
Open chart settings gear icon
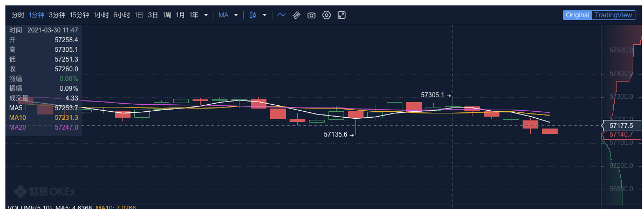coord(326,15)
